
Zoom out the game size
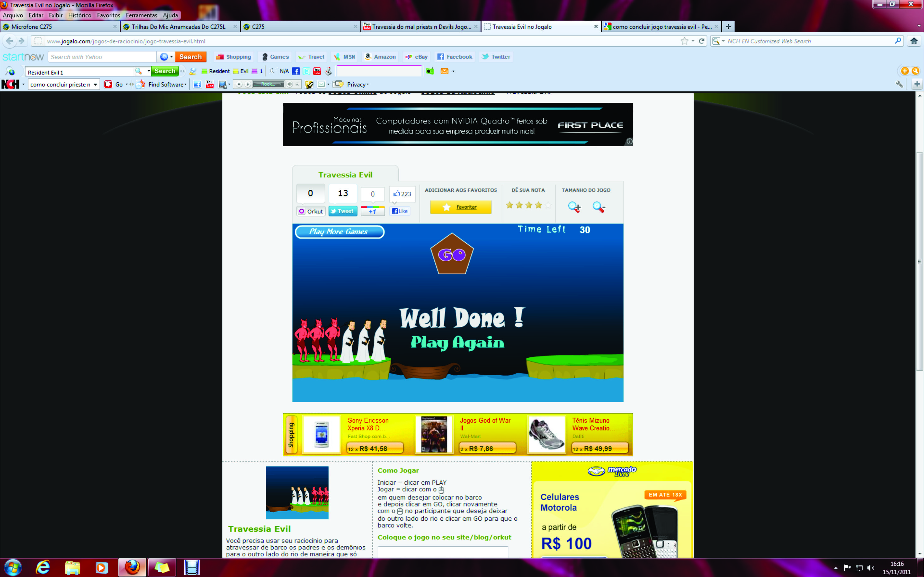(x=599, y=207)
